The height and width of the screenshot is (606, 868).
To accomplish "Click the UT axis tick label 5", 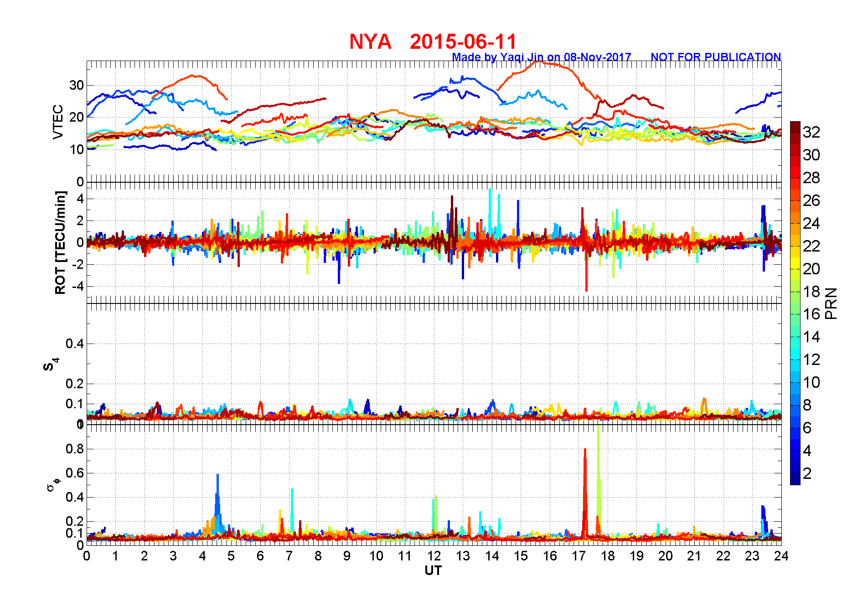I will pyautogui.click(x=231, y=556).
